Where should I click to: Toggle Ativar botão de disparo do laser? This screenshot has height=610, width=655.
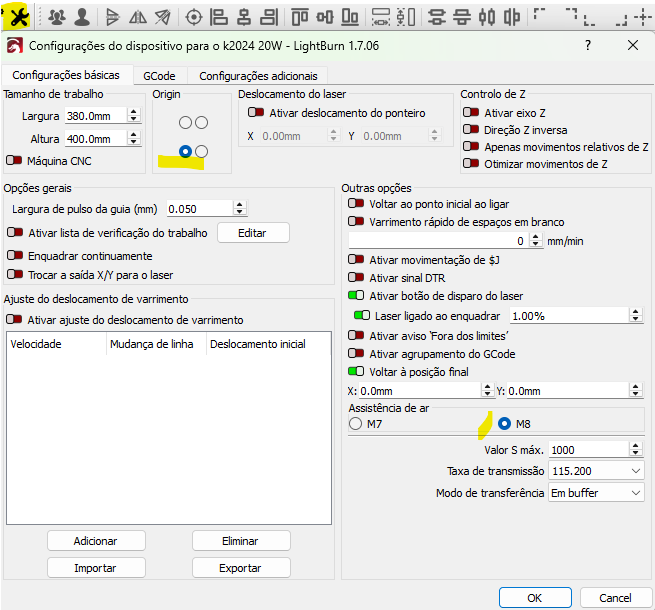point(356,295)
